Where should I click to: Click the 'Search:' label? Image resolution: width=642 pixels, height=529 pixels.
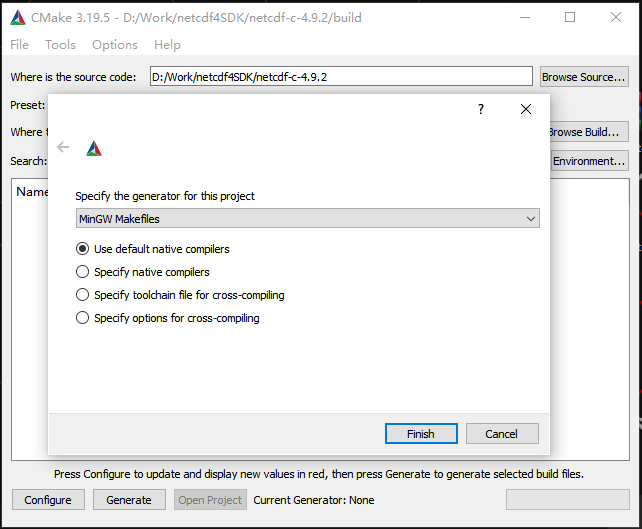point(29,161)
